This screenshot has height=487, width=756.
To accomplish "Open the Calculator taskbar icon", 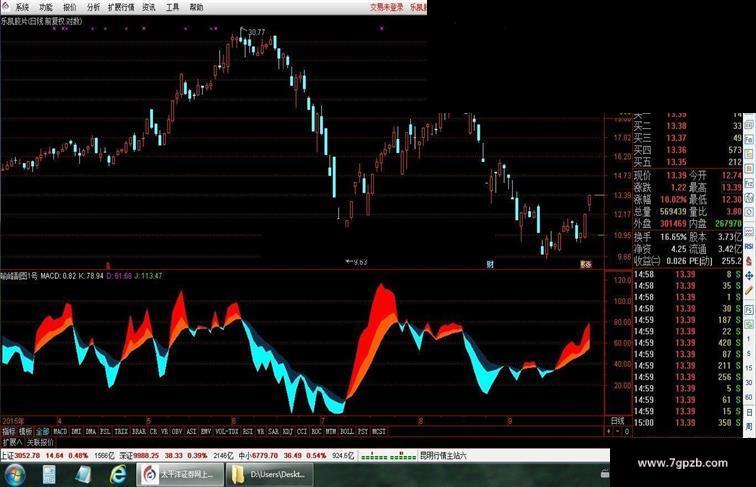I will 49,475.
